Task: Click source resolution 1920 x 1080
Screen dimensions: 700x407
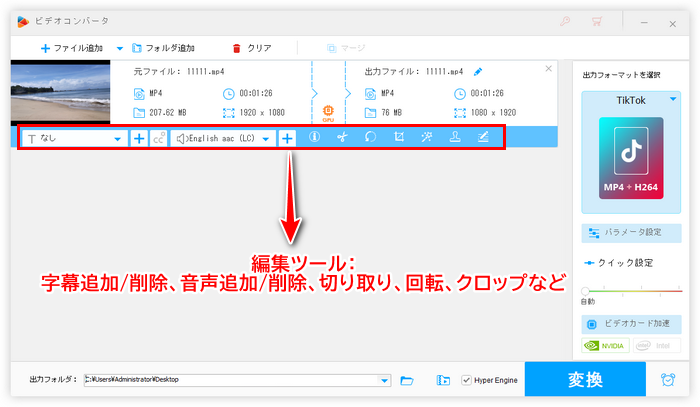Action: (262, 112)
